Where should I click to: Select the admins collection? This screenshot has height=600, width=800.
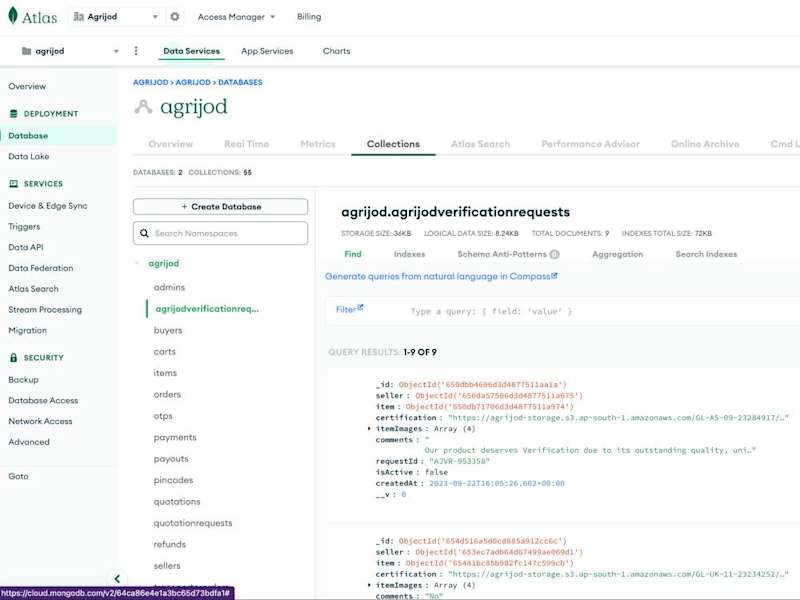click(169, 288)
